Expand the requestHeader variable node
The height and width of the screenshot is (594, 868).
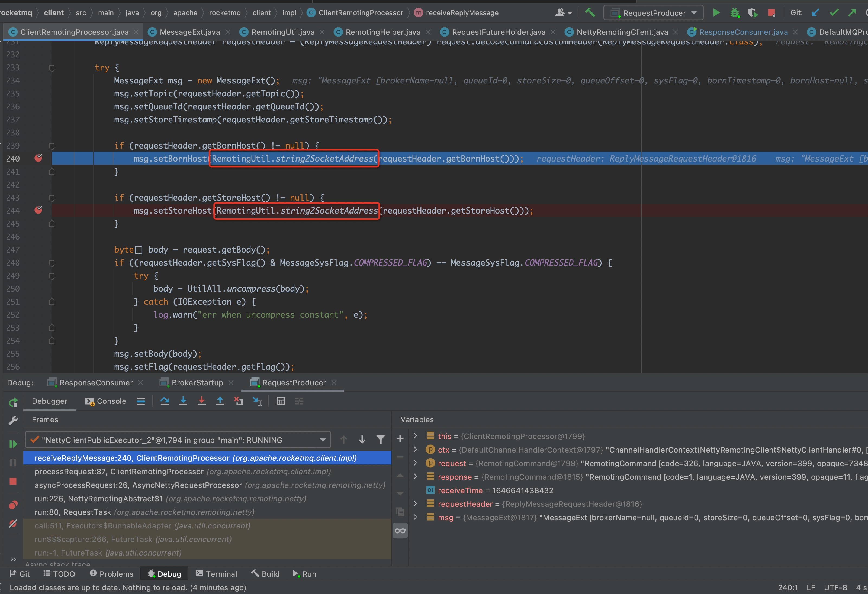[x=415, y=504]
